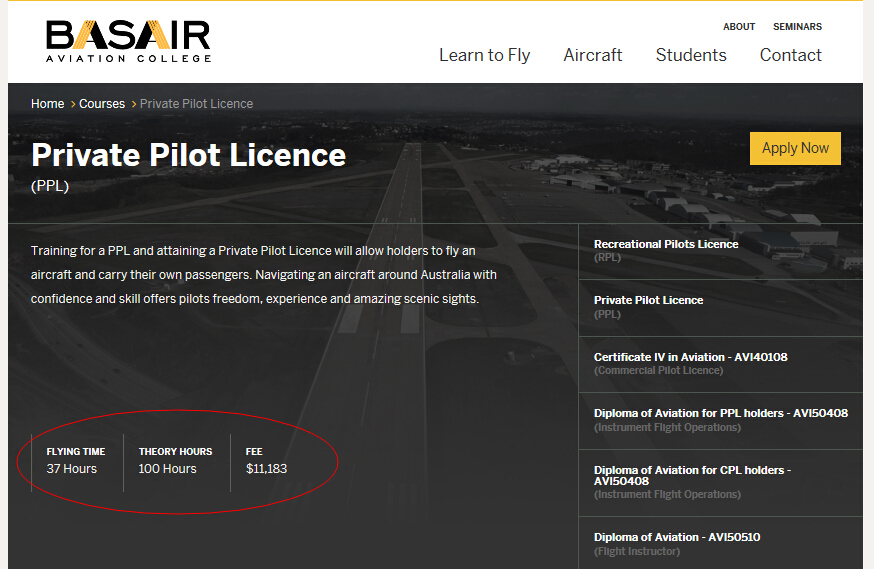Open the Learn to Fly menu

(x=484, y=55)
